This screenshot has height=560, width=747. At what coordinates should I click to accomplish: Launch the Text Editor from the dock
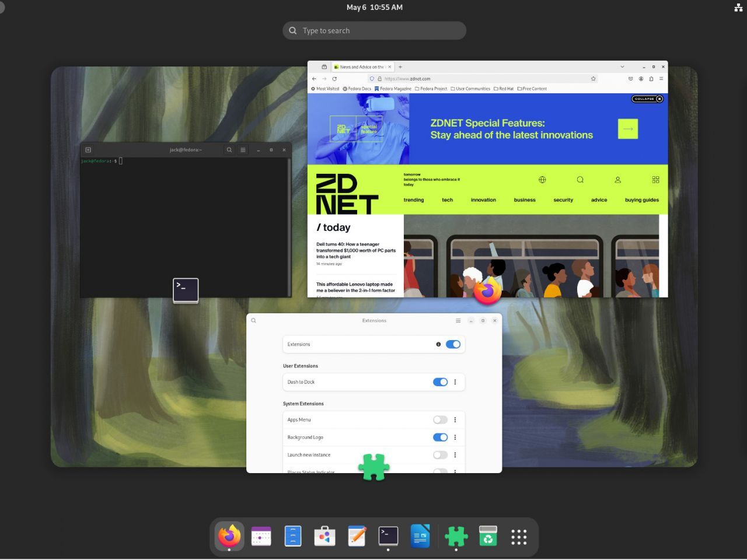click(357, 536)
